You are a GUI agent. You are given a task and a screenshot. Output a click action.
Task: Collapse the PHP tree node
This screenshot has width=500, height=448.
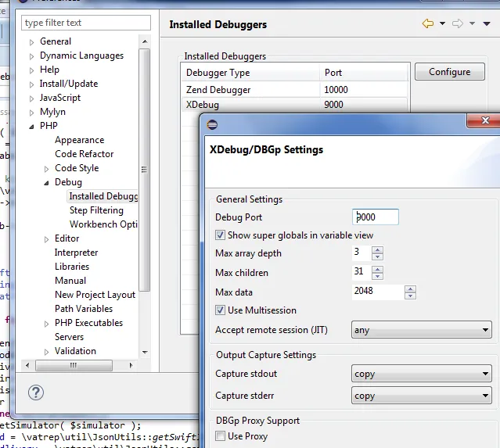31,127
